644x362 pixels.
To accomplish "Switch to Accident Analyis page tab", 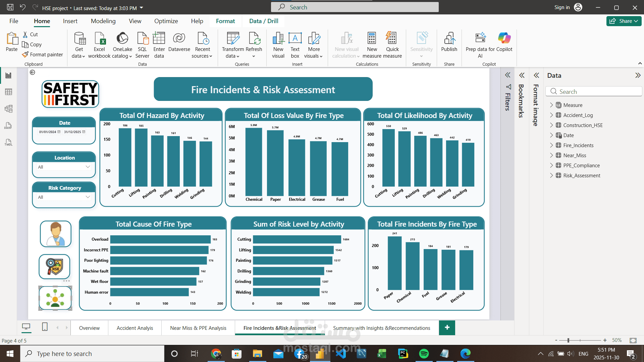I will click(135, 328).
